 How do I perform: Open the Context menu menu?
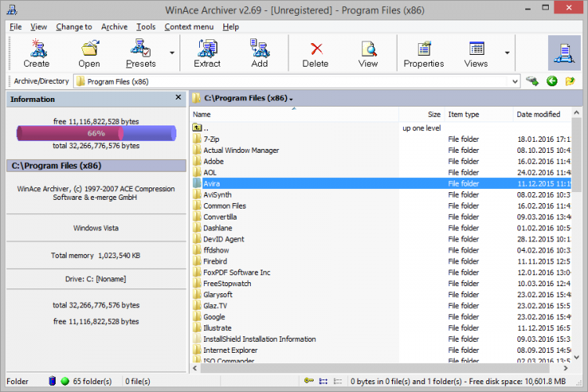pos(189,27)
